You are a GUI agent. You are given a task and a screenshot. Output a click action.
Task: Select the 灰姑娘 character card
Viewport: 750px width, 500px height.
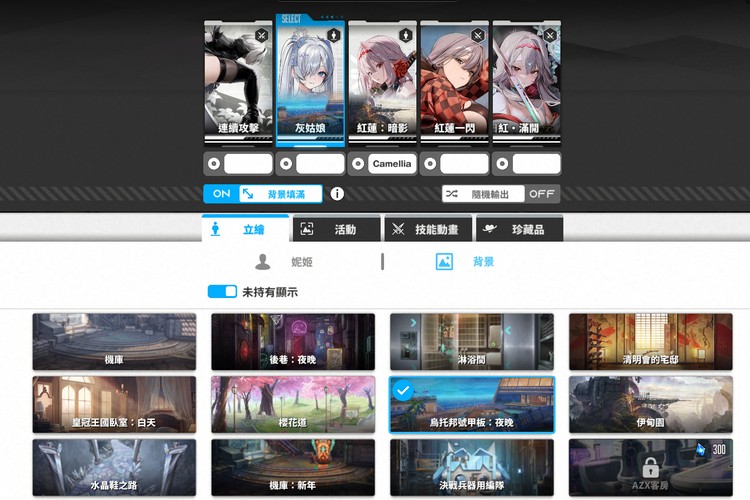click(x=310, y=82)
